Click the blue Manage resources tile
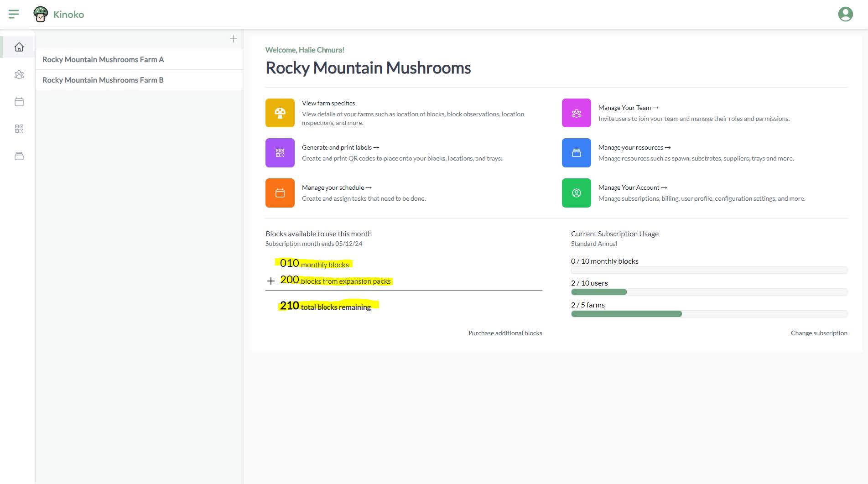 tap(576, 153)
